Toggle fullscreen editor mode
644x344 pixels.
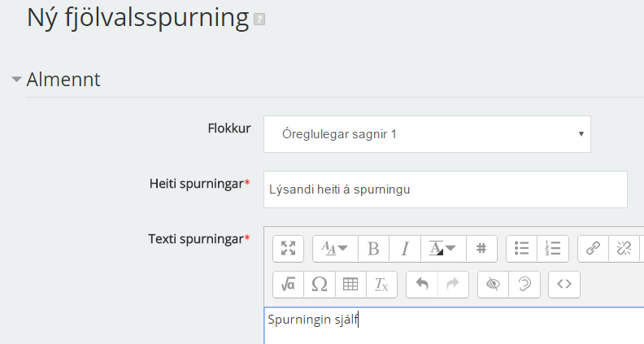click(289, 249)
